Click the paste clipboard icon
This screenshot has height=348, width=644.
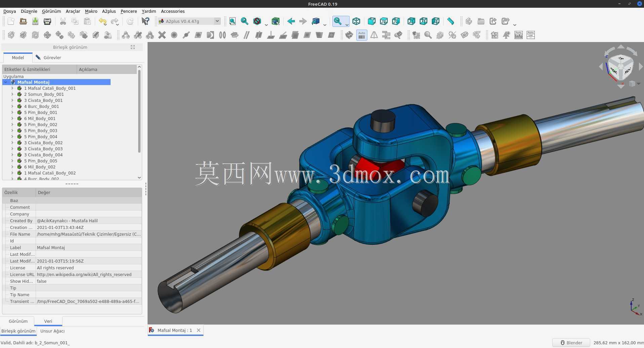[87, 22]
